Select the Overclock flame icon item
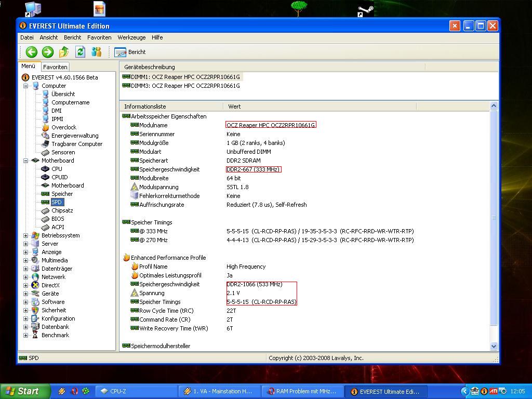 [46, 127]
